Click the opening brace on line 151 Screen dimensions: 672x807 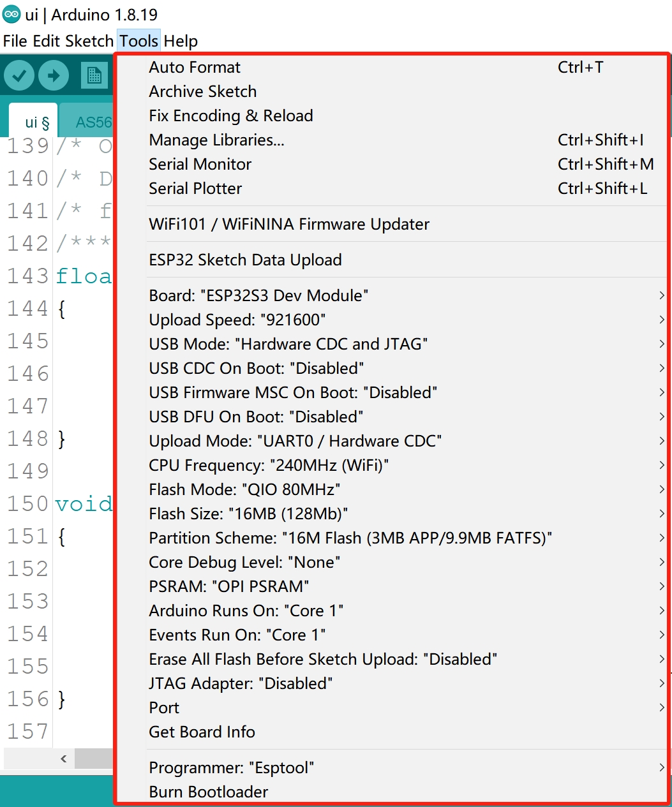61,537
